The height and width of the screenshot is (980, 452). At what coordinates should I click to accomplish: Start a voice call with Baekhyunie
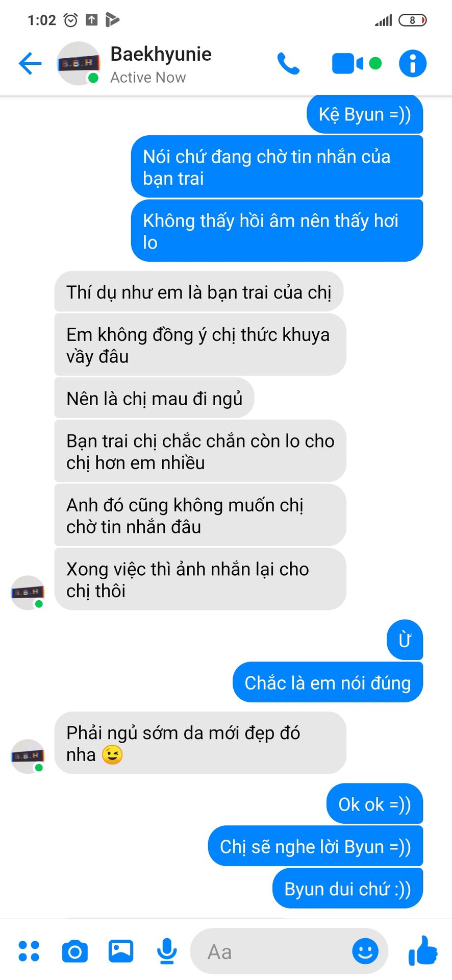pyautogui.click(x=288, y=64)
